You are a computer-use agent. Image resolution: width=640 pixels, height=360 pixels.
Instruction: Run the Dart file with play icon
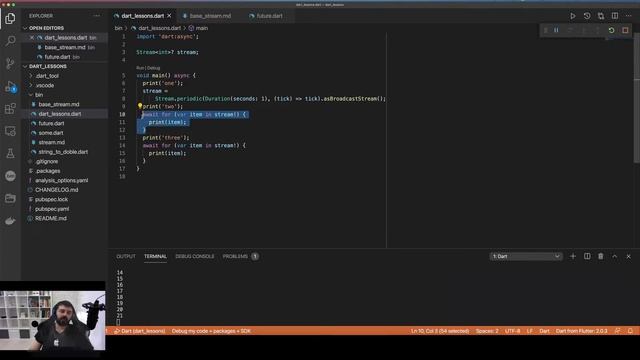coord(573,16)
